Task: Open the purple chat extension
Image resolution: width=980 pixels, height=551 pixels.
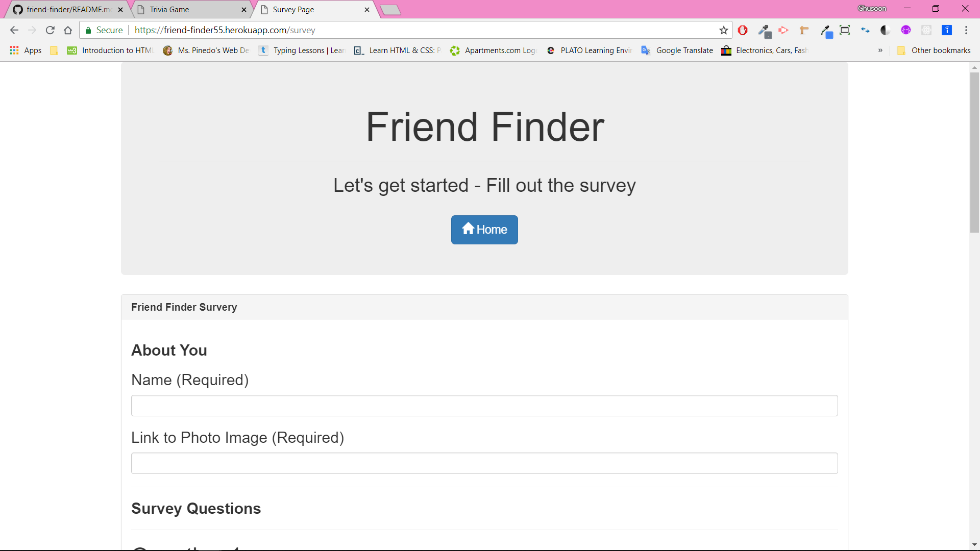Action: coord(906,30)
